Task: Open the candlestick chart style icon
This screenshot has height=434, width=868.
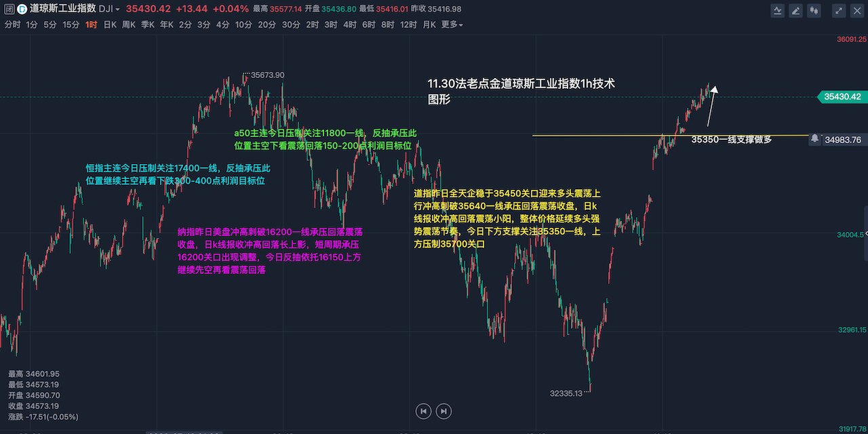Action: coord(814,10)
